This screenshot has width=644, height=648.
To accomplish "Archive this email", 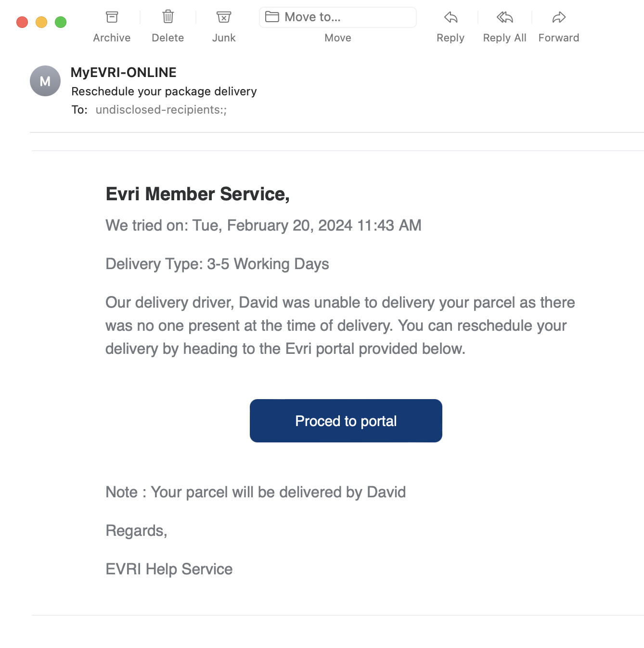I will [x=111, y=17].
